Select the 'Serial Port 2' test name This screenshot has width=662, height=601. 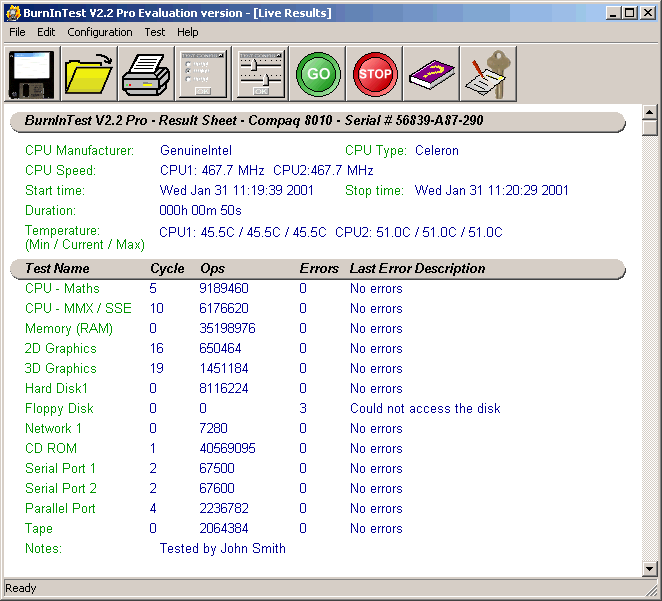(61, 488)
